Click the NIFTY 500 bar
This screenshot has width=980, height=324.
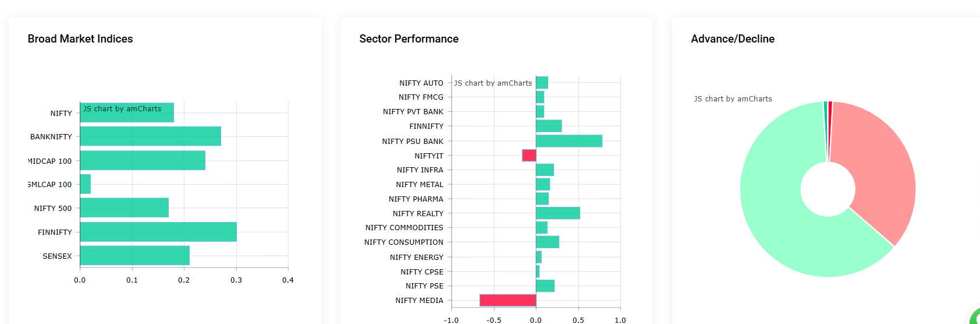coord(124,207)
